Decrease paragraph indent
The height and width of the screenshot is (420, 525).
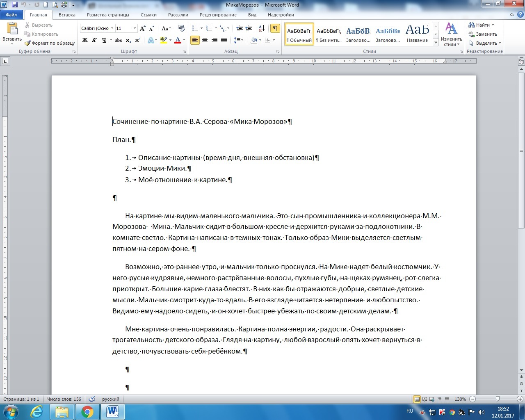pos(240,28)
